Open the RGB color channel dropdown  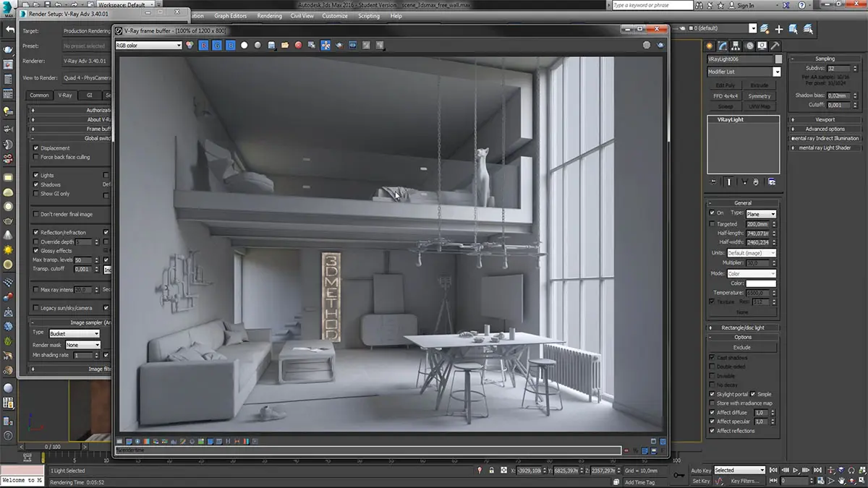pyautogui.click(x=148, y=45)
